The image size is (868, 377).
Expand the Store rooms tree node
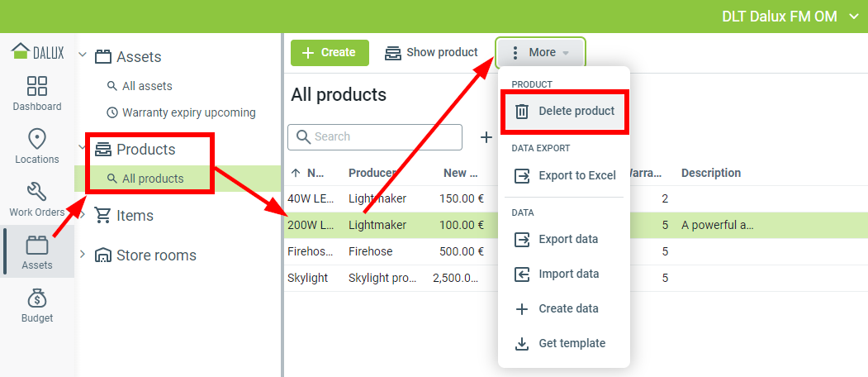[x=82, y=255]
